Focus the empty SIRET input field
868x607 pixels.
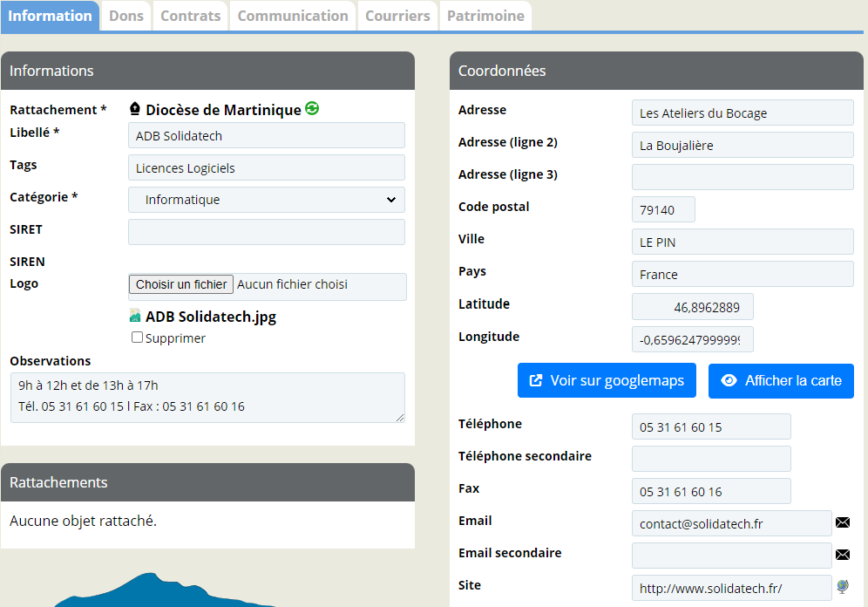(267, 232)
